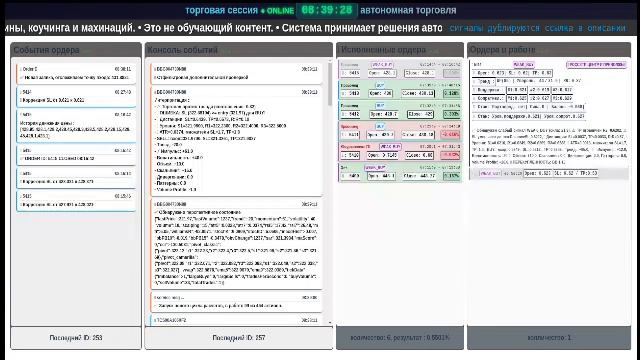Click the 'Open: 428.7' field in executed orders
The width and height of the screenshot is (640, 360).
(383, 114)
